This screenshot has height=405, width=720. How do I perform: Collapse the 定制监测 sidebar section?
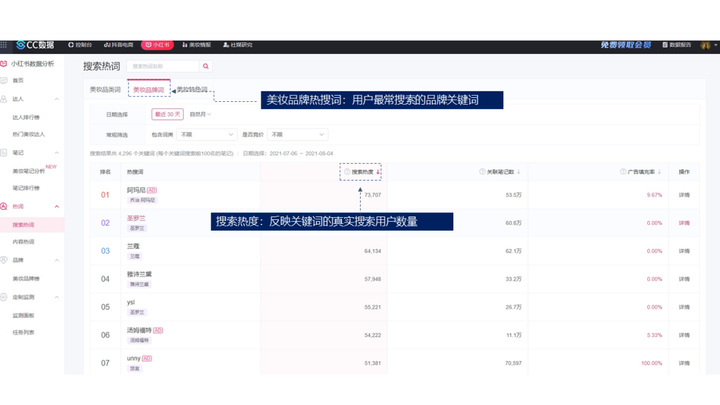[x=56, y=298]
